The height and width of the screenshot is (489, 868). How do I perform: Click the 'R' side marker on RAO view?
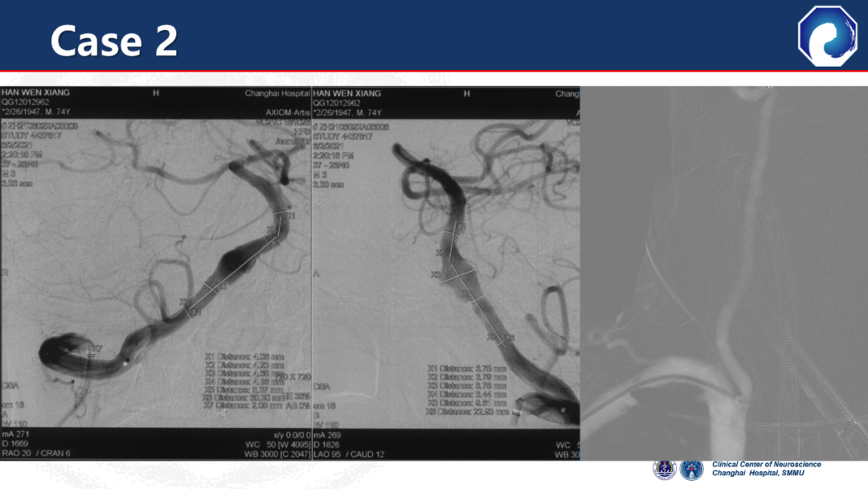5,273
